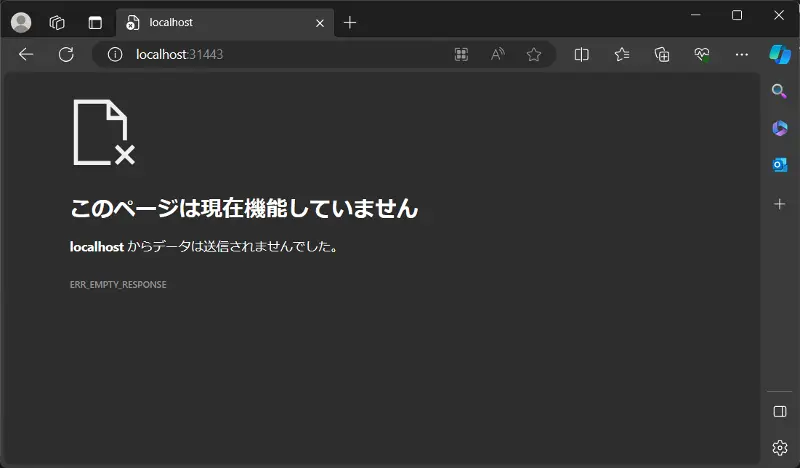Screen dimensions: 800x468
Task: Close the localhost tab
Action: 320,23
